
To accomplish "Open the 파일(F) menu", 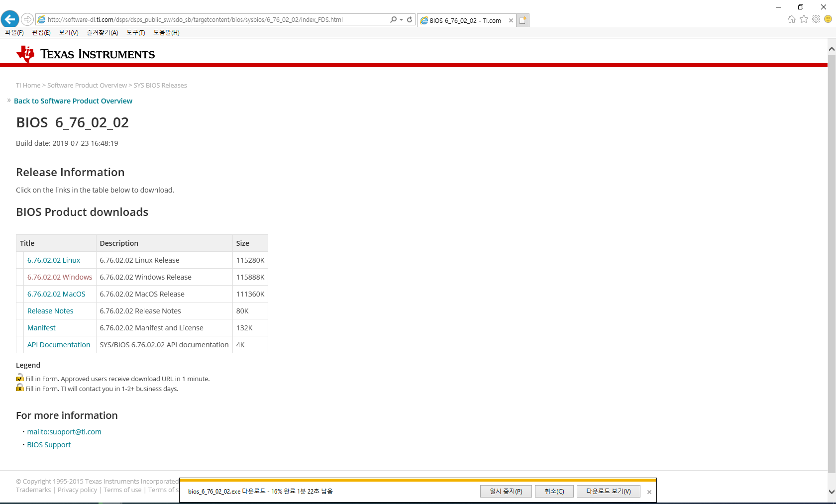I will pos(14,32).
